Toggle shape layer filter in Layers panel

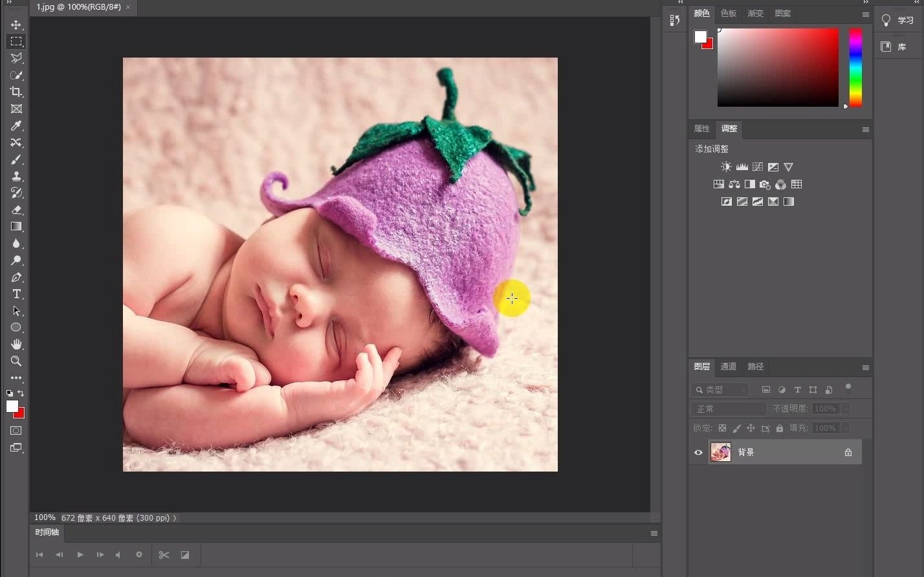click(x=813, y=389)
